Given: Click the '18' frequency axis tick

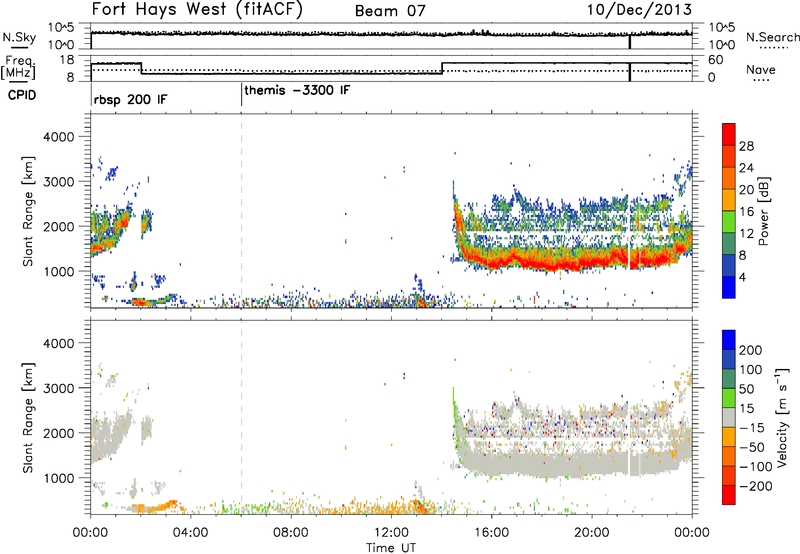Looking at the screenshot, I should tap(66, 60).
